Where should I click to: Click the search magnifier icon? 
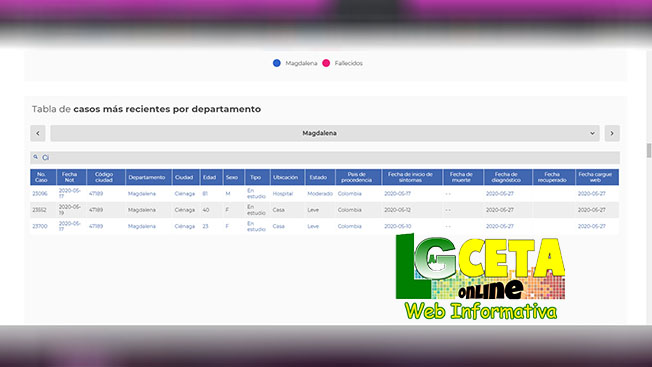[36, 157]
